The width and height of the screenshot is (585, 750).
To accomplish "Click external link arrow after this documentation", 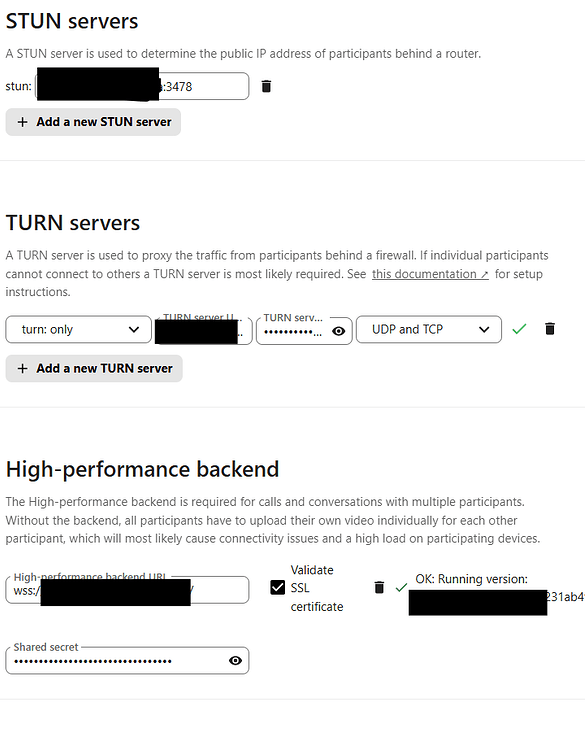I will tap(484, 274).
